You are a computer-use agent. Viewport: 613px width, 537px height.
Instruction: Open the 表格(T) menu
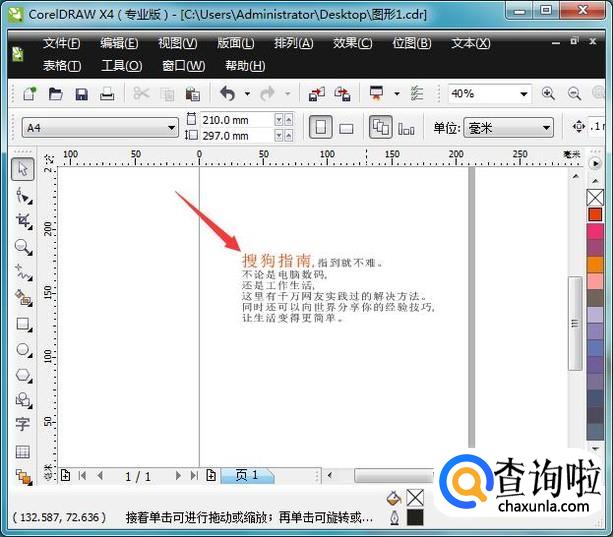click(x=62, y=66)
